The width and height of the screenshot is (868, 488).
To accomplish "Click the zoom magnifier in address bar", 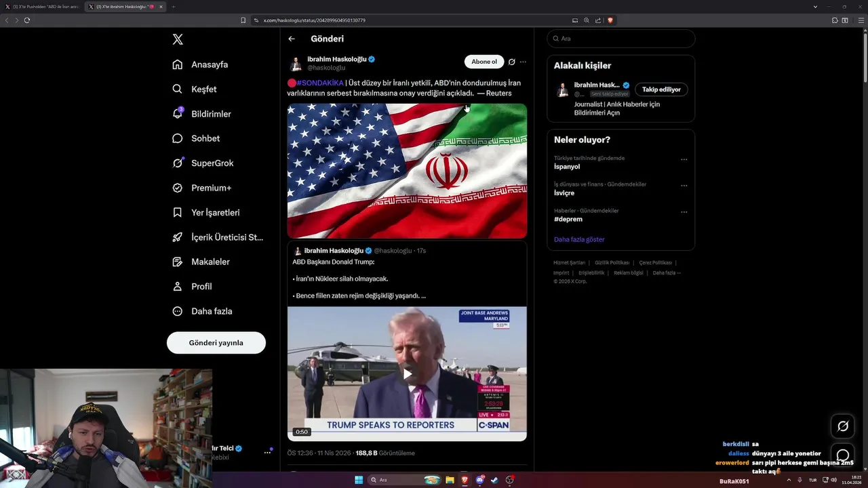I will pyautogui.click(x=587, y=20).
